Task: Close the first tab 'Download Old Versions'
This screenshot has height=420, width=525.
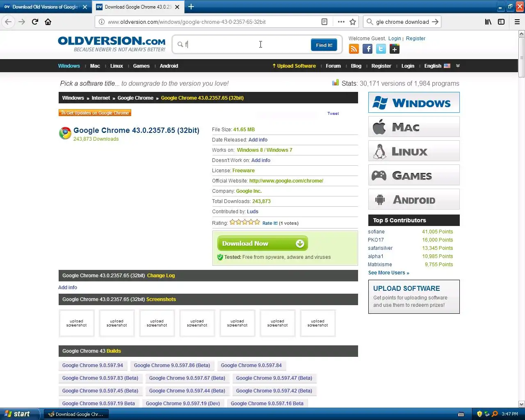Action: 85,7
